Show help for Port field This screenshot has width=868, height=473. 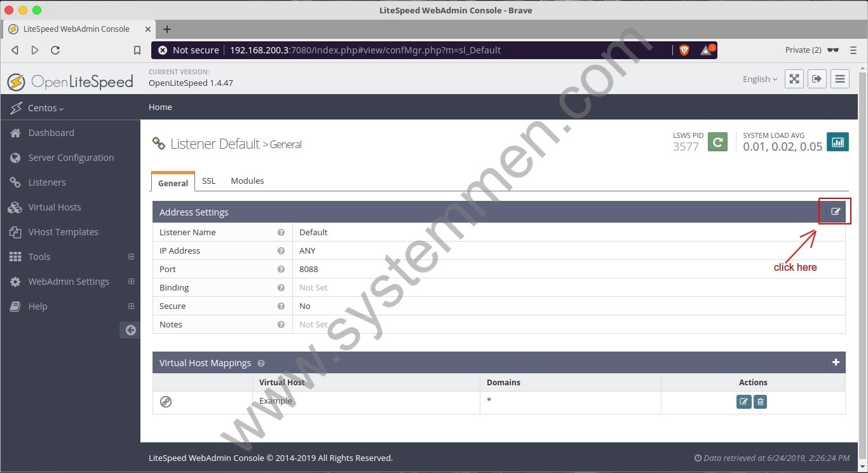click(x=281, y=269)
